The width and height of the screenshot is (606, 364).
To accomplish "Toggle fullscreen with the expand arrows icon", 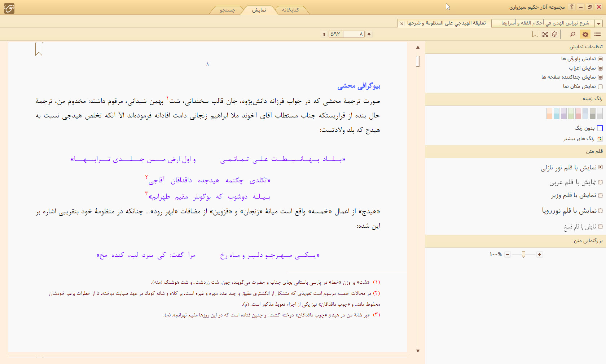I will [545, 34].
